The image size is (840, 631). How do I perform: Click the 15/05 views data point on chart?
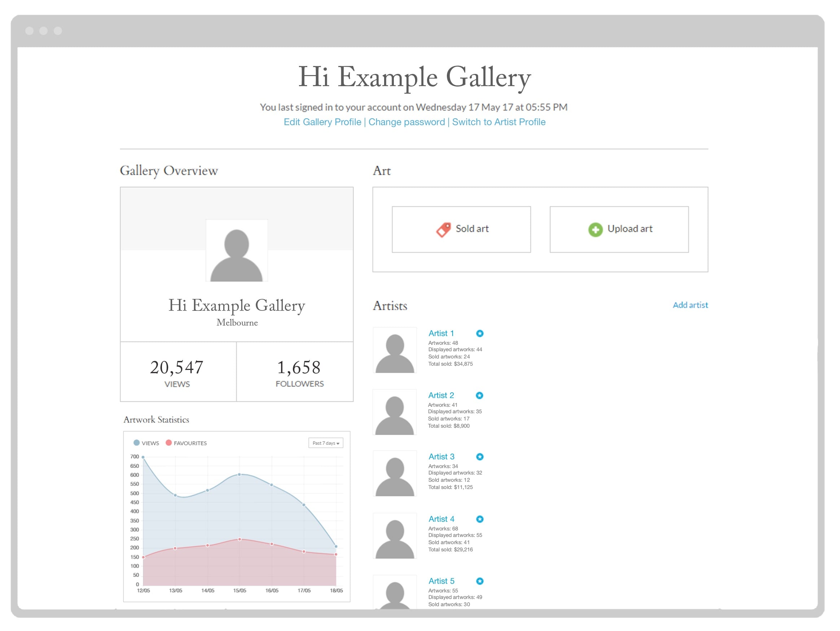point(239,475)
